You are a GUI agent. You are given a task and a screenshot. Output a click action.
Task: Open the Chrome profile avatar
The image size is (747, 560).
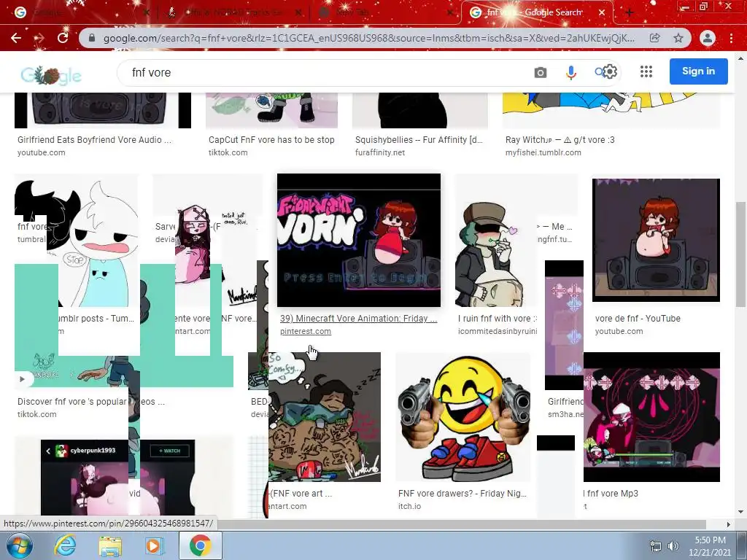pyautogui.click(x=708, y=38)
